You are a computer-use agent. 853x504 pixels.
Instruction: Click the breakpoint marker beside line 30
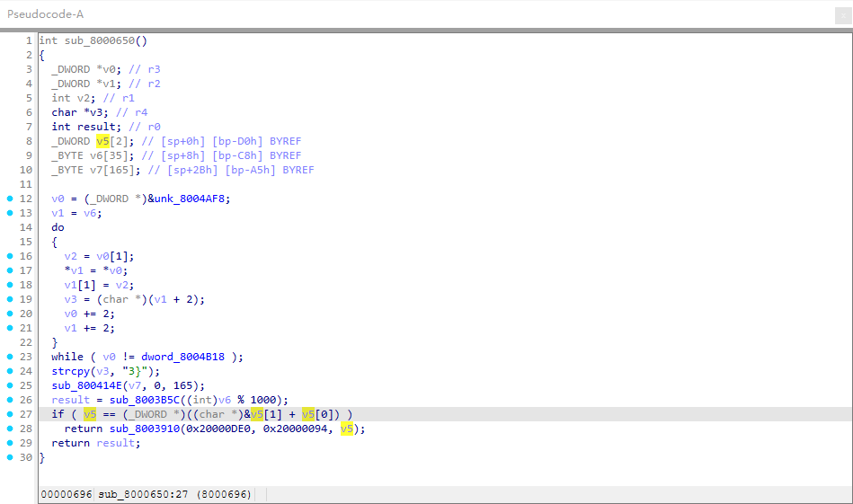point(10,457)
